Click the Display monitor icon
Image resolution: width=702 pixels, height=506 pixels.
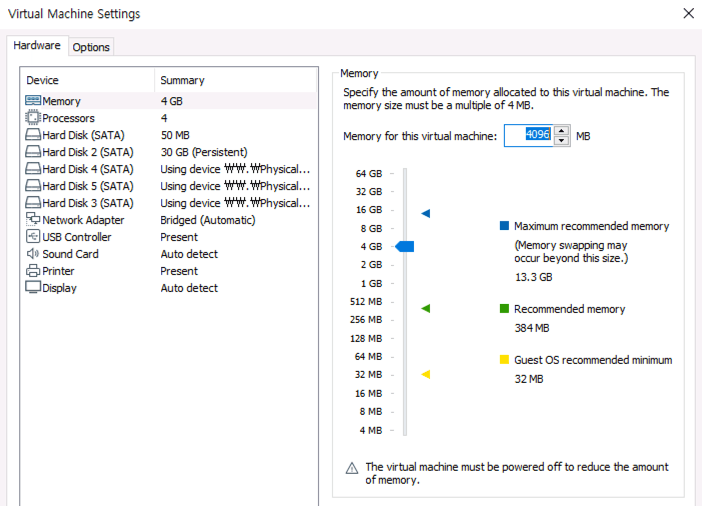[x=33, y=288]
